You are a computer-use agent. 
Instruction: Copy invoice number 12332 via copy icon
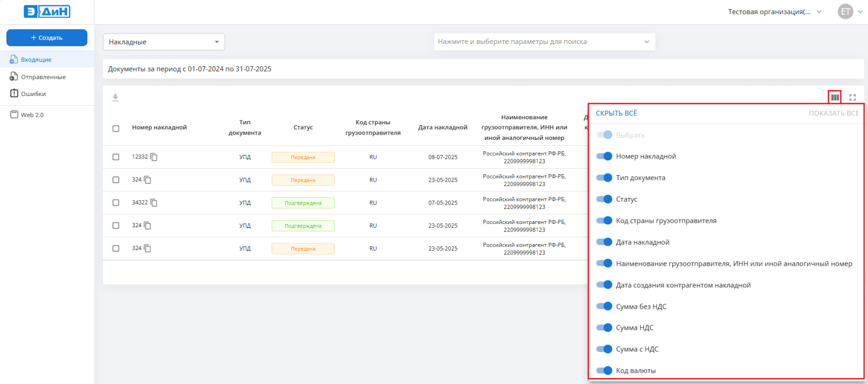click(154, 157)
